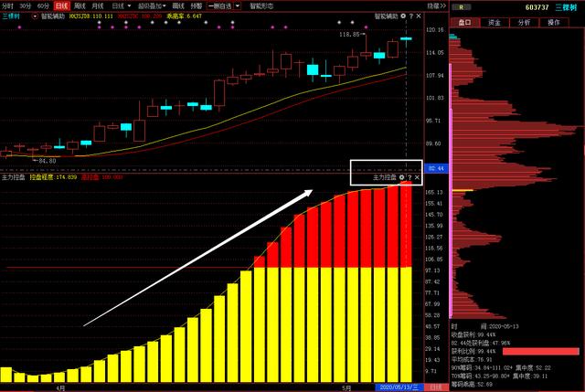Click the red 获利比例 progress bar

pos(540,352)
